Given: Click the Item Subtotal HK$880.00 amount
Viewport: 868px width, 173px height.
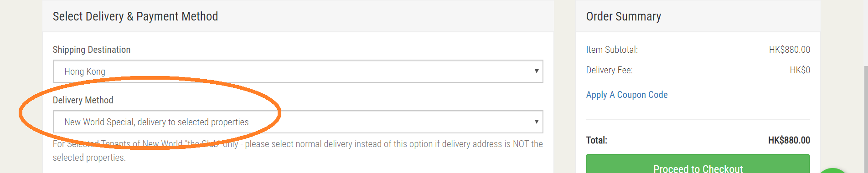Looking at the screenshot, I should [790, 50].
